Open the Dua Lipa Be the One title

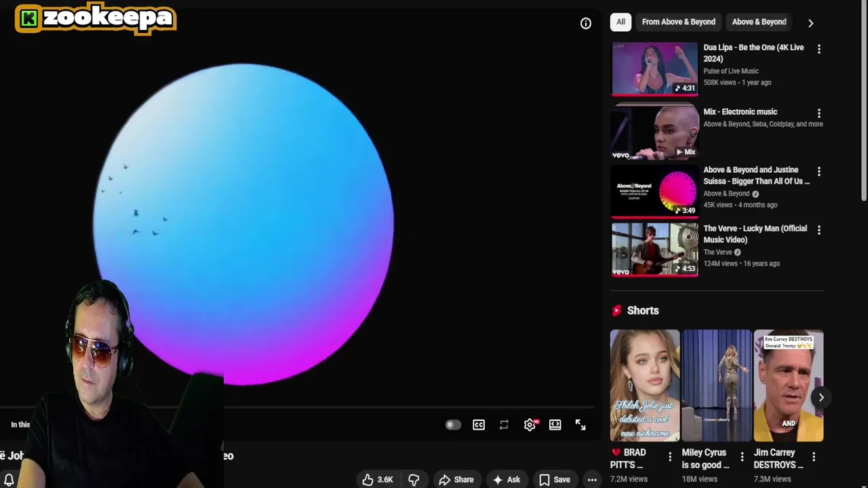[753, 53]
